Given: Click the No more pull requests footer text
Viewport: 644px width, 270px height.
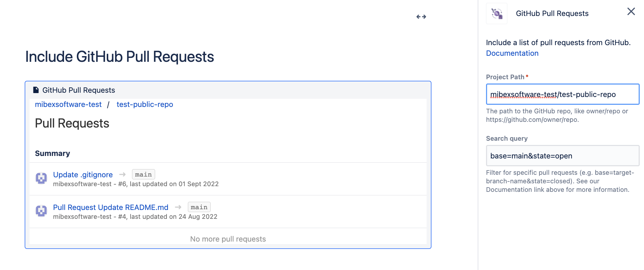Looking at the screenshot, I should click(228, 239).
